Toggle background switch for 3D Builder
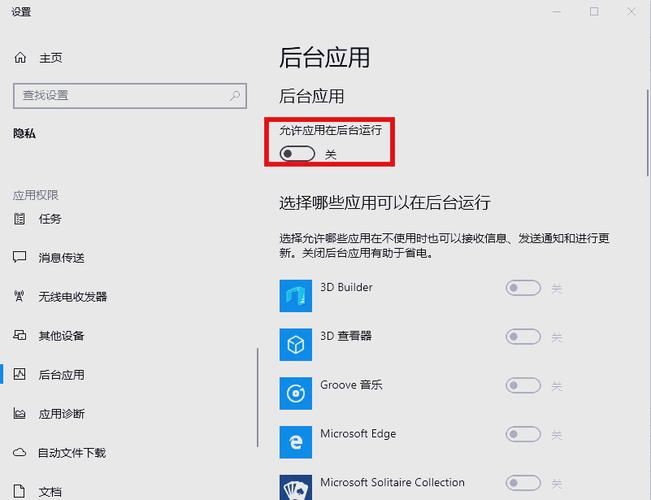This screenshot has height=500, width=651. [x=523, y=288]
